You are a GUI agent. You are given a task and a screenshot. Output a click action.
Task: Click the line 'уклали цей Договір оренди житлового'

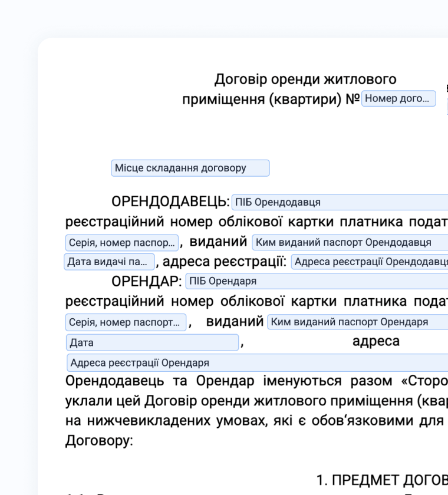tap(256, 401)
